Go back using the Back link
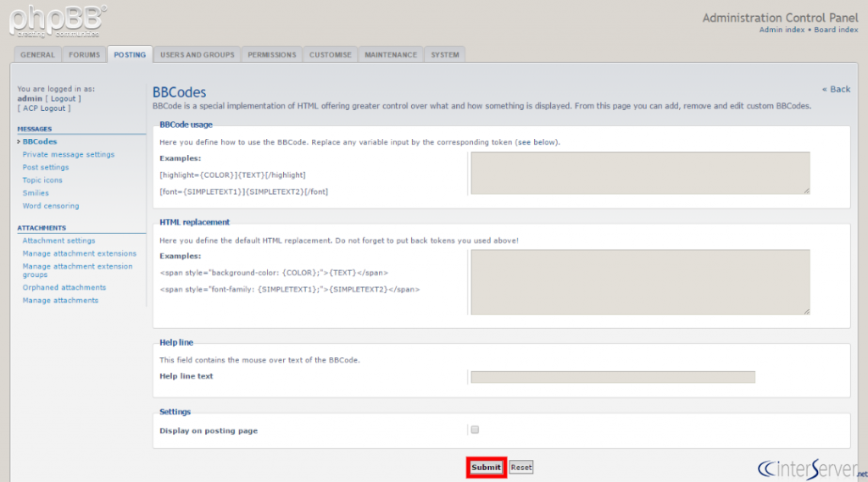868x482 pixels. 836,89
